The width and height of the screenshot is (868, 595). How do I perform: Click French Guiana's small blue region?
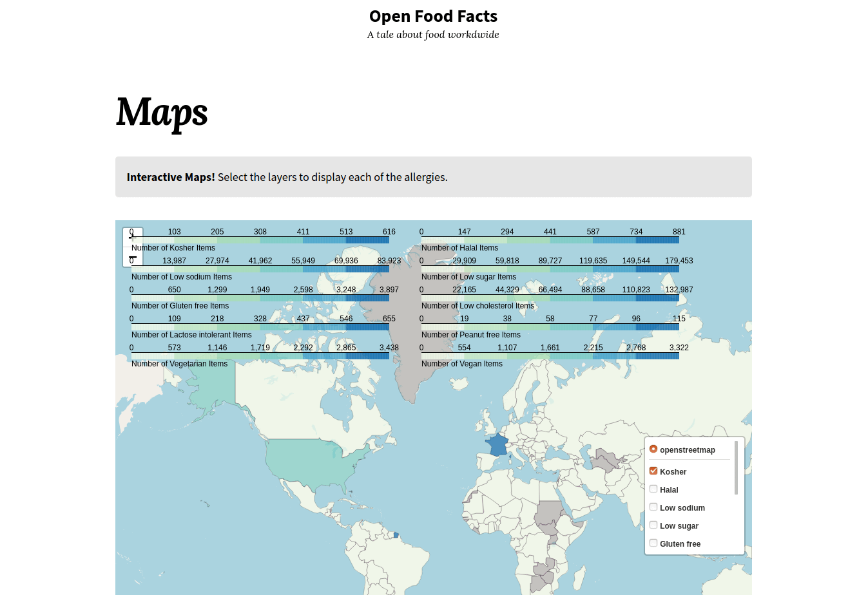(396, 535)
